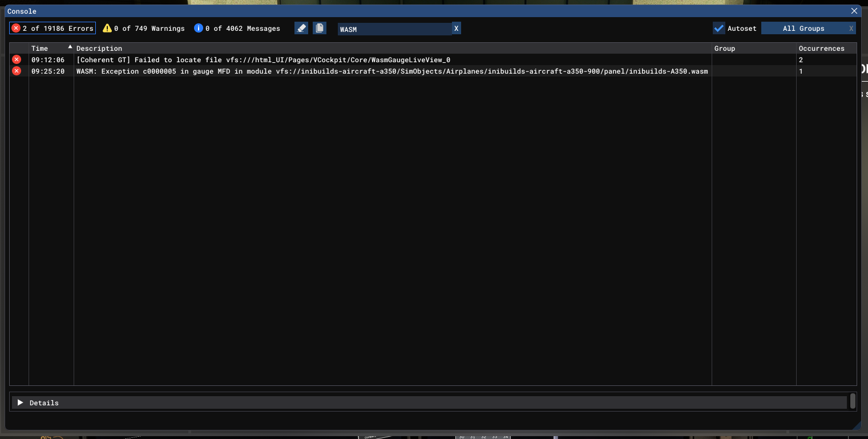Toggle the Messages filter

(237, 28)
